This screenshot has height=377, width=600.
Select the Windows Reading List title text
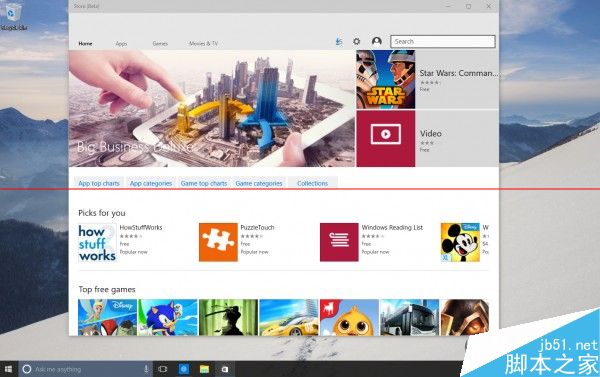tap(392, 227)
